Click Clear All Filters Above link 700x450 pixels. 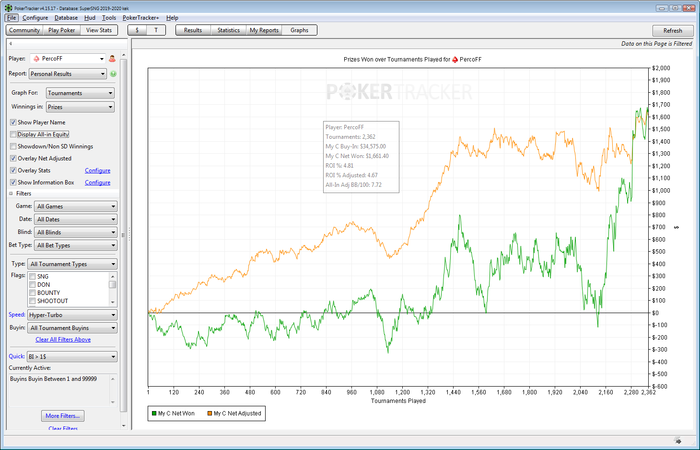click(63, 340)
